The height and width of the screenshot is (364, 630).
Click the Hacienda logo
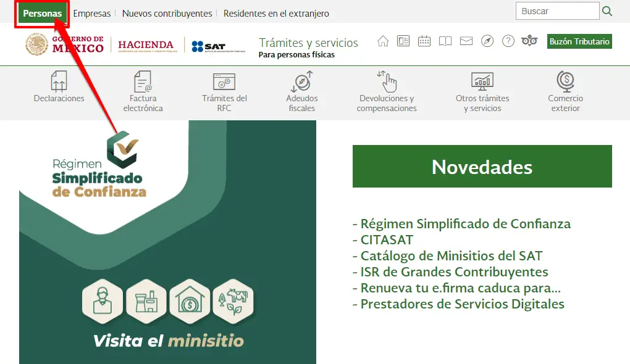pos(146,46)
